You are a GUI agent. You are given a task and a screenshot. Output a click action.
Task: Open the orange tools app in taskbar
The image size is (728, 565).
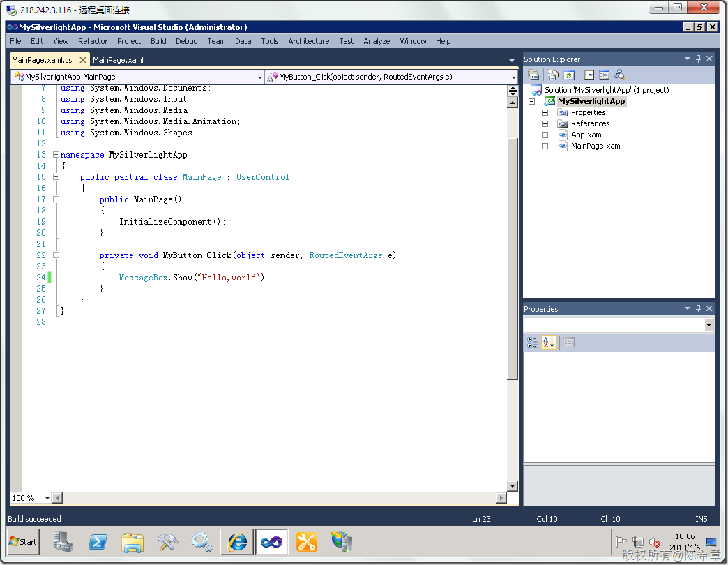click(306, 542)
